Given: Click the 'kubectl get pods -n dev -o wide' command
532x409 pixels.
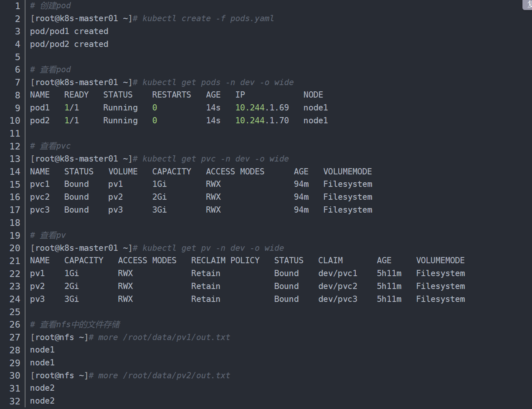Looking at the screenshot, I should pos(218,83).
